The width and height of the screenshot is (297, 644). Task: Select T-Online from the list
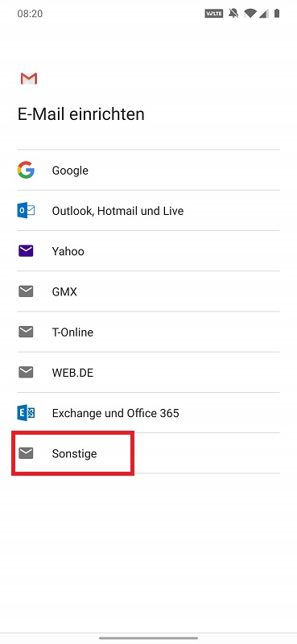coord(148,332)
